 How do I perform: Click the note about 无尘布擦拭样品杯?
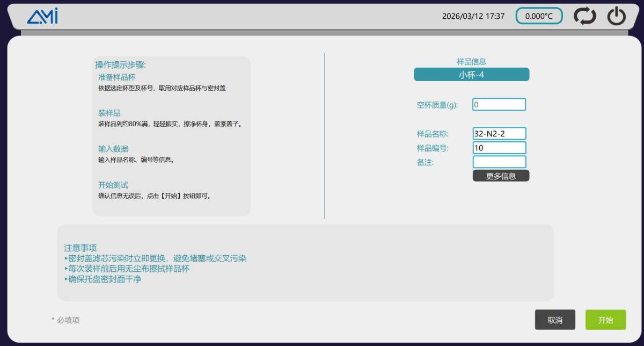127,269
